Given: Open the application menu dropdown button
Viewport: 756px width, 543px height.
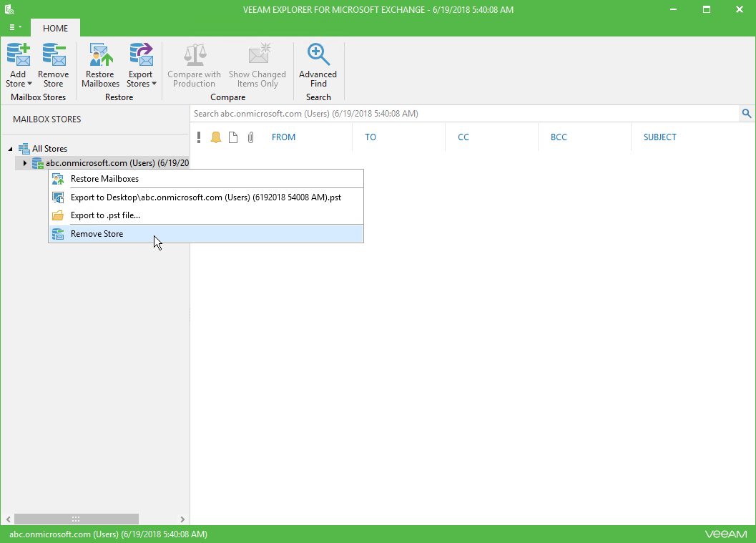Looking at the screenshot, I should (16, 27).
